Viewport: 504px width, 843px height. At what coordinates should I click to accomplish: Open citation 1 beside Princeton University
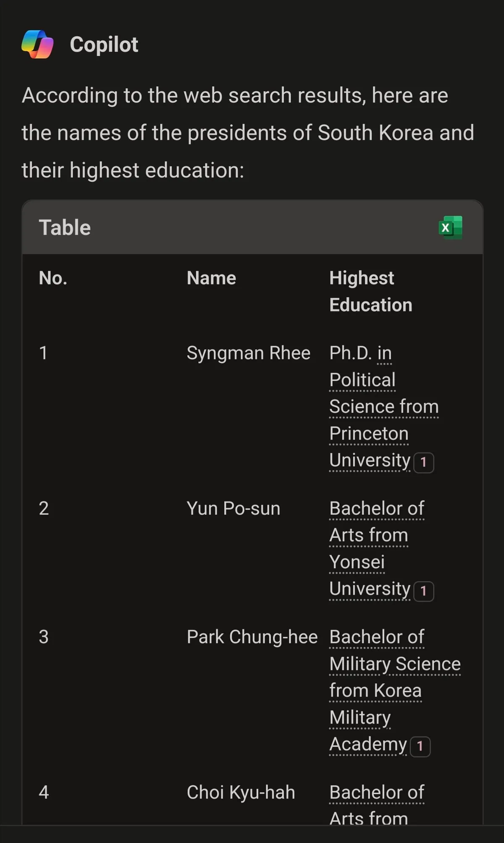[x=423, y=462]
